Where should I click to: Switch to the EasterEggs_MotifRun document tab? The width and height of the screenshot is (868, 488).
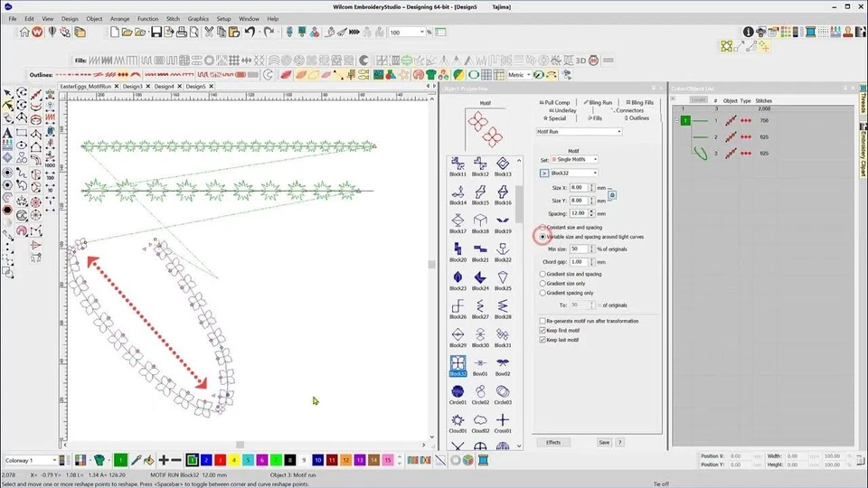point(87,87)
